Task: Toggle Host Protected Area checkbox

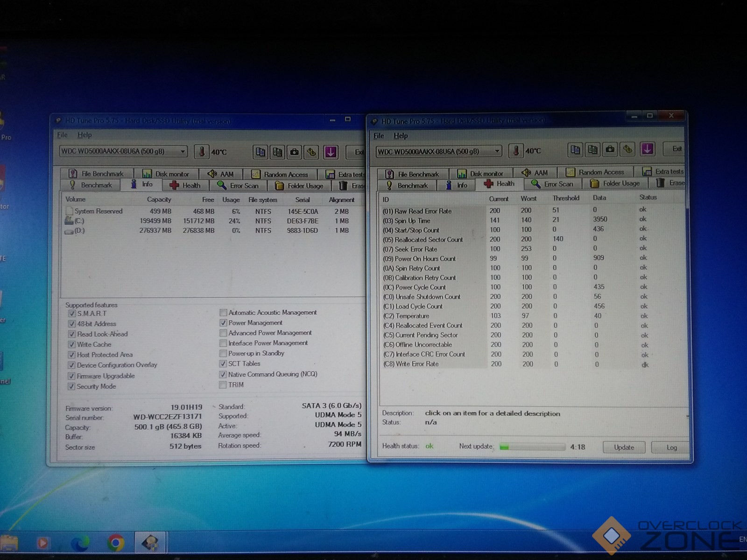Action: tap(71, 355)
